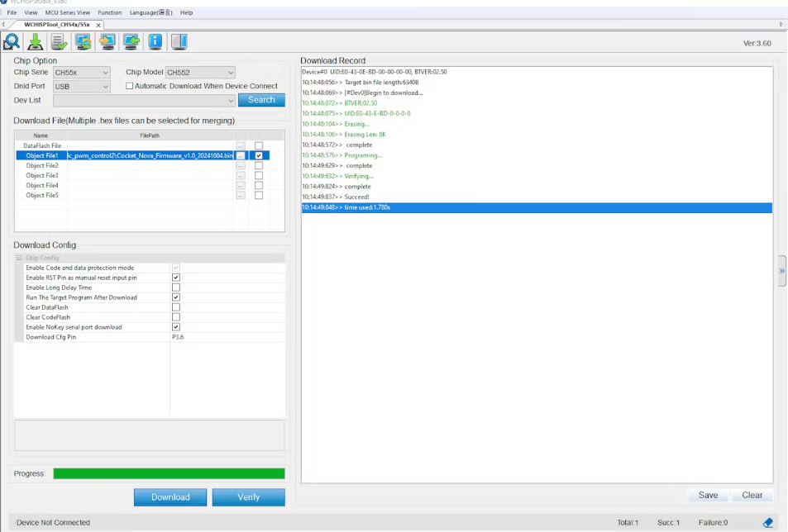Select the 'time used:1.780s' log line
788x532 pixels.
click(x=537, y=207)
